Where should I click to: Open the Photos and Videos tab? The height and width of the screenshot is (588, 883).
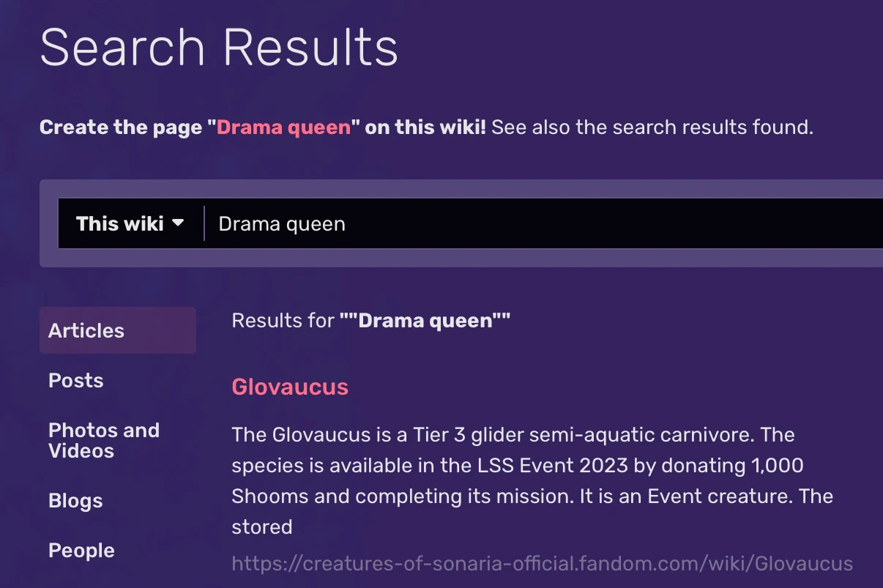tap(104, 440)
